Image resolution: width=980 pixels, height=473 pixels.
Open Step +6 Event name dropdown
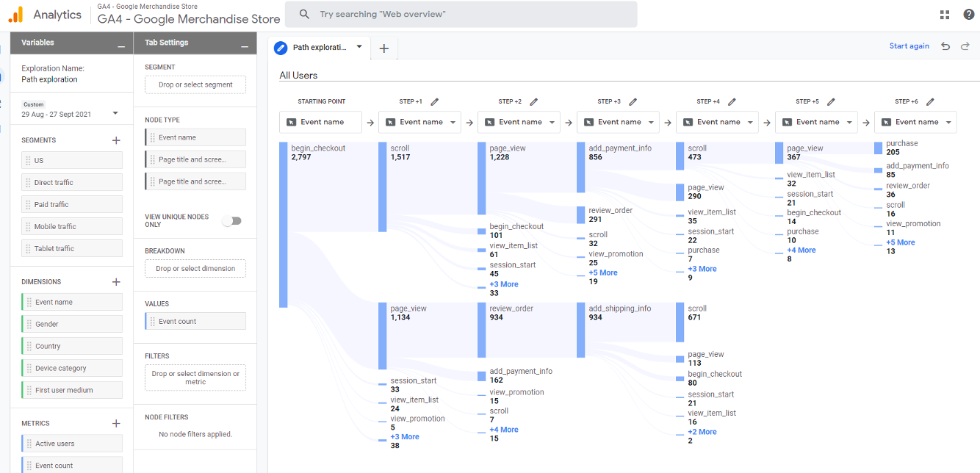949,123
